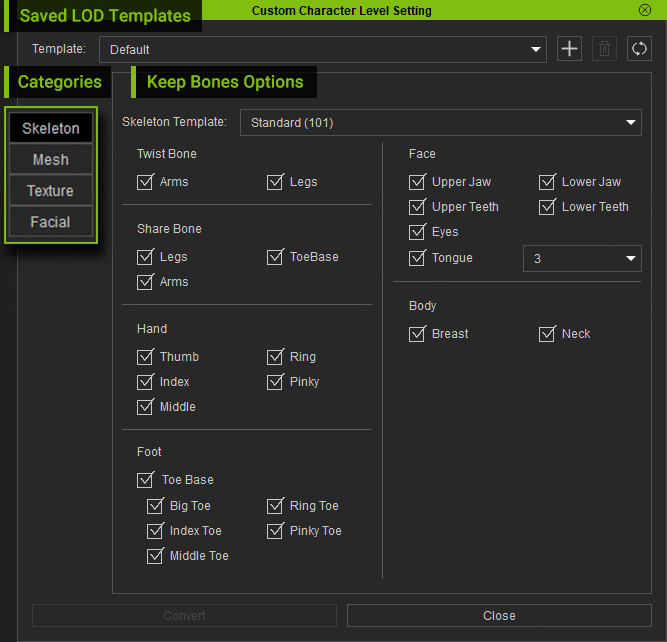The width and height of the screenshot is (667, 642).
Task: Open the Tongue bone count dropdown
Action: [582, 259]
